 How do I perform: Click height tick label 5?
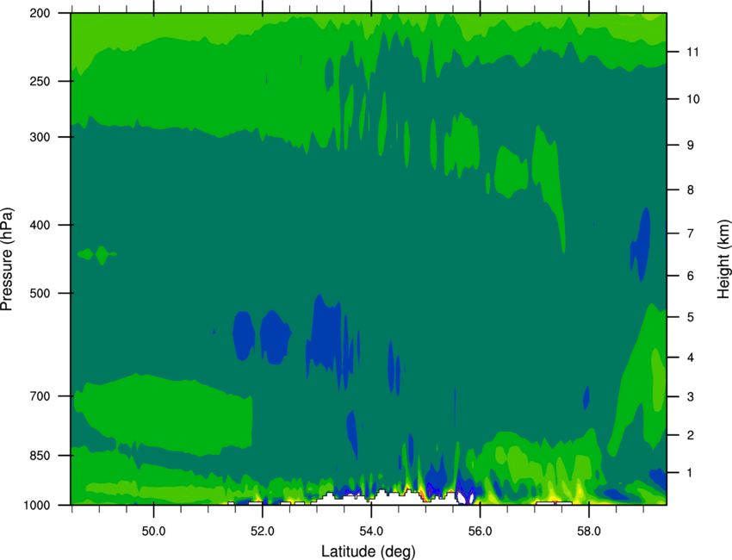pos(690,317)
